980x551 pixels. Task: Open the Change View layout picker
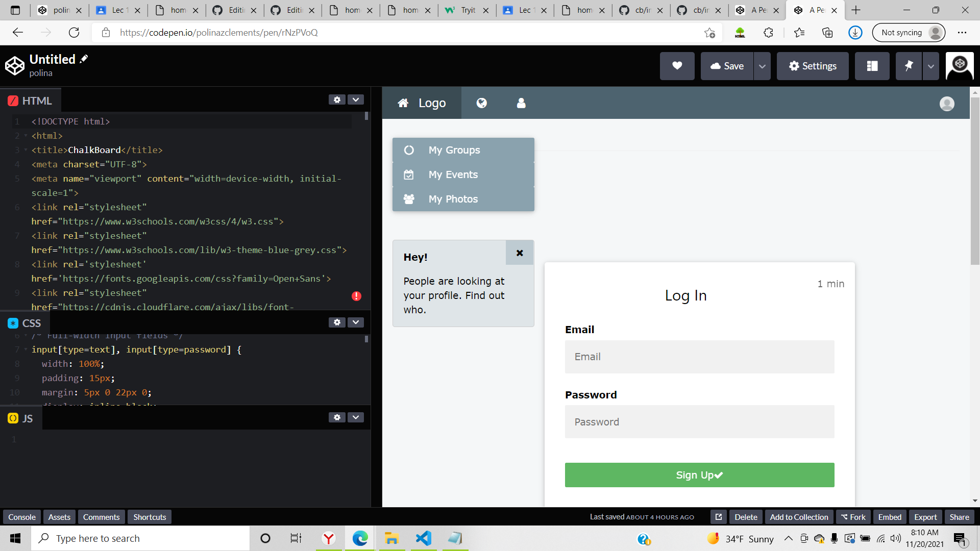(872, 66)
